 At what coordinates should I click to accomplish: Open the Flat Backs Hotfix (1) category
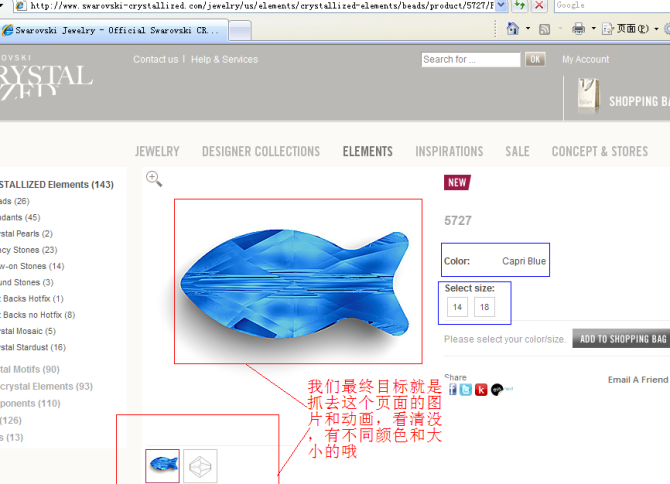(x=32, y=298)
